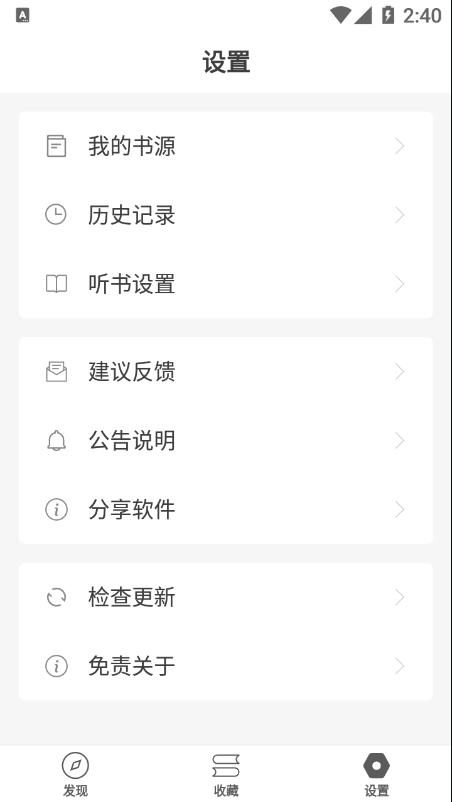Tap the info icon beside 分享软件

(56, 510)
